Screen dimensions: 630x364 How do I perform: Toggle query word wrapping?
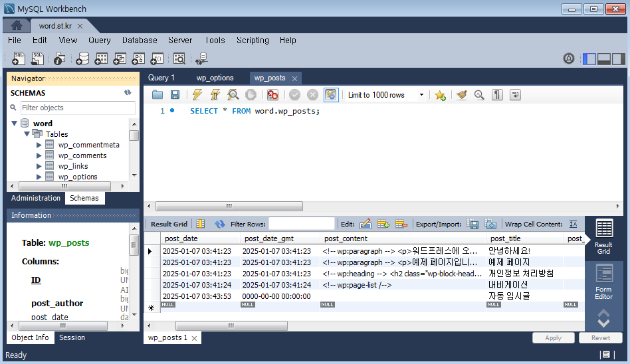point(515,95)
